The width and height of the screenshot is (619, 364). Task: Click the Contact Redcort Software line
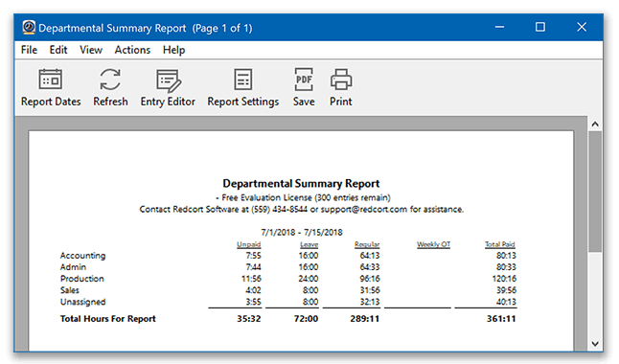coord(302,209)
